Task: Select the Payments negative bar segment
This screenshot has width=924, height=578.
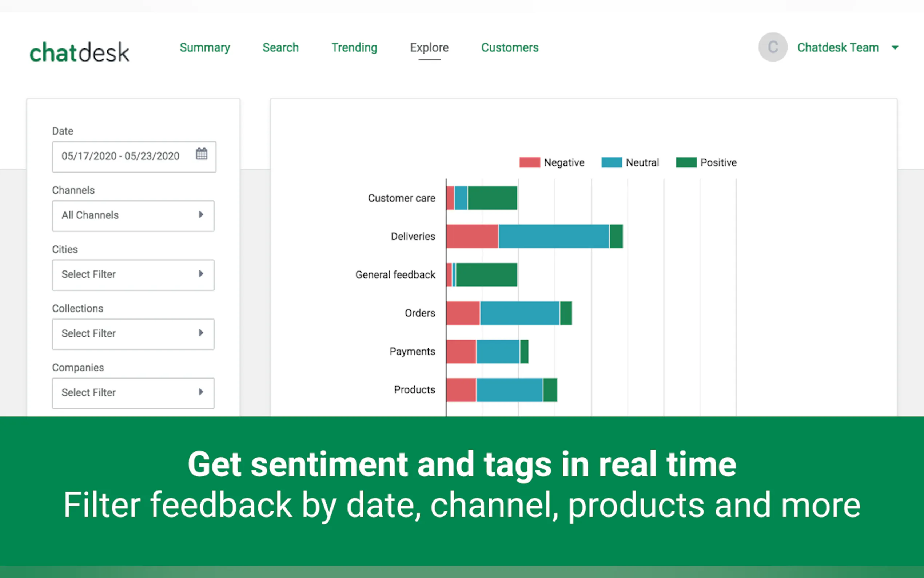Action: click(461, 351)
